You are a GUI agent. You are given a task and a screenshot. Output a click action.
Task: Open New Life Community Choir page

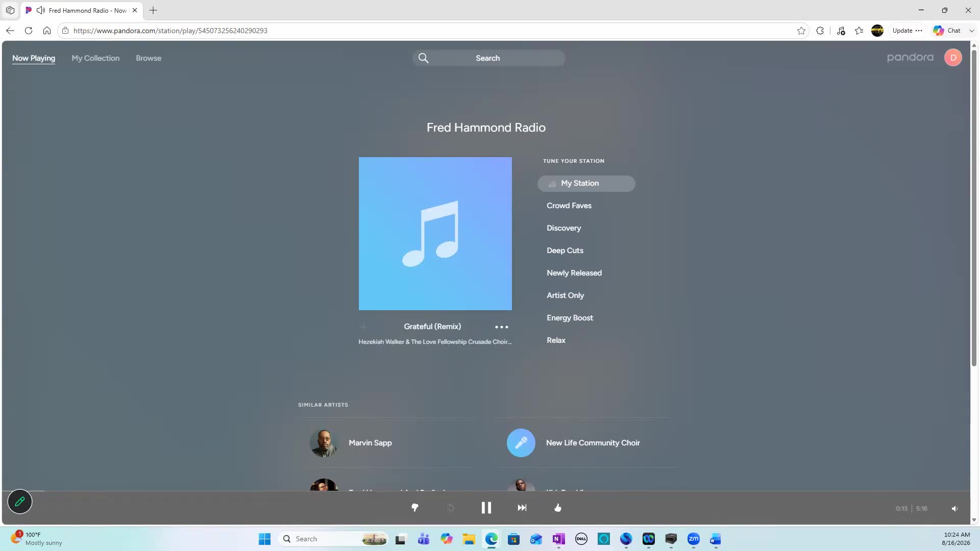pos(593,443)
